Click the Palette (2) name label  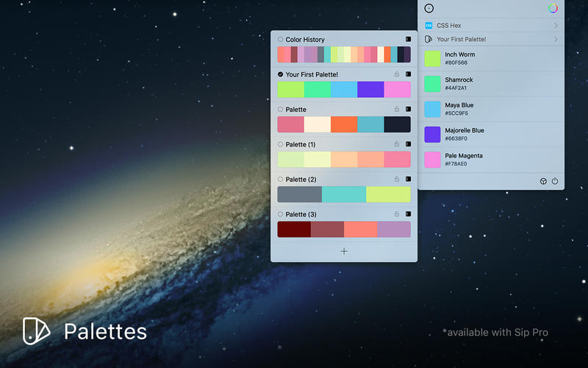click(x=301, y=180)
